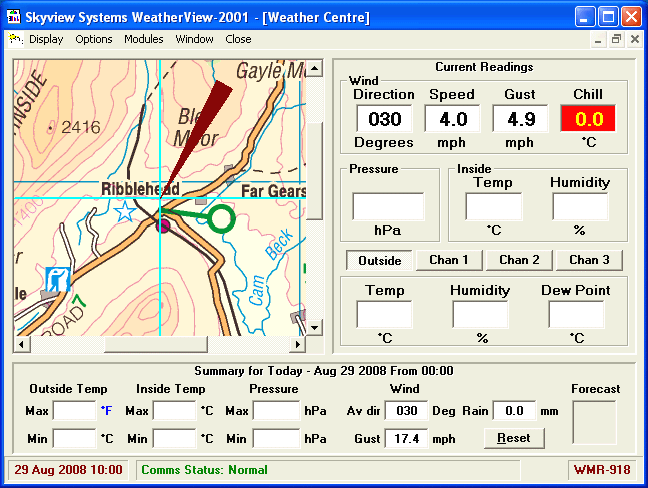This screenshot has height=488, width=648.
Task: Click the outside Humidity reading field
Action: (x=480, y=314)
